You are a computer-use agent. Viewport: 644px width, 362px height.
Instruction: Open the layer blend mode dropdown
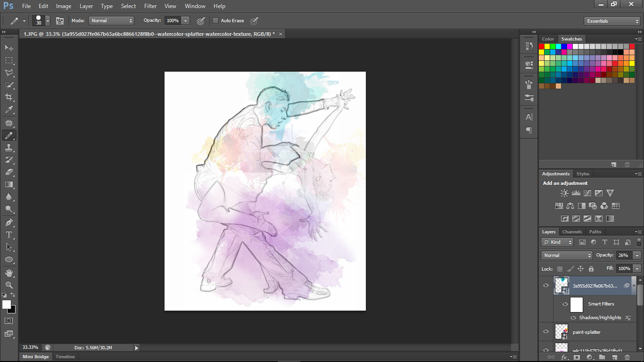coord(567,255)
